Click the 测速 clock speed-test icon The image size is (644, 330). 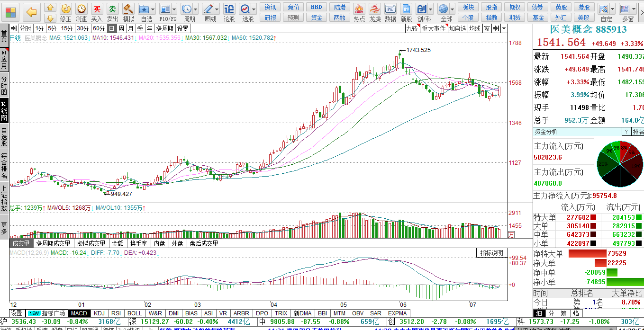82,9
